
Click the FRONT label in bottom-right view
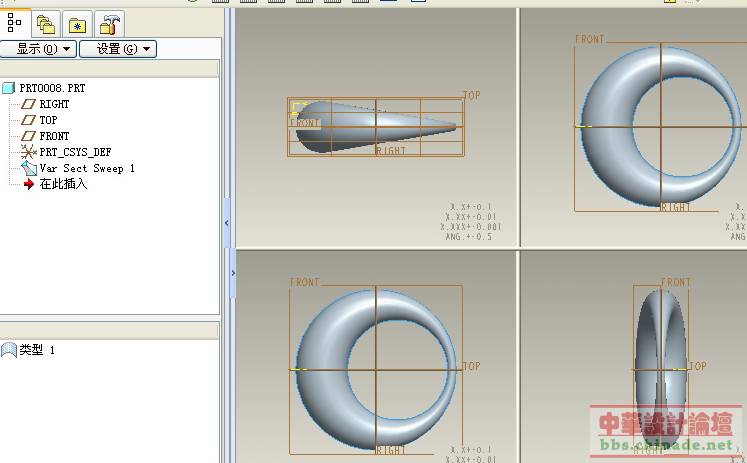click(676, 282)
